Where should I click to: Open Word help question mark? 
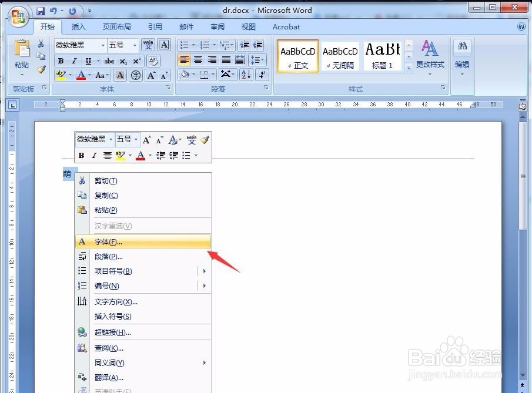(521, 26)
